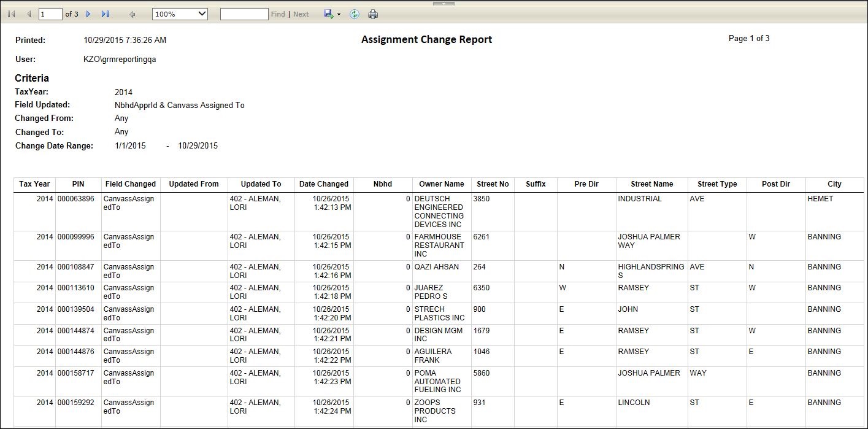The height and width of the screenshot is (429, 868).
Task: Click the PIN column header
Action: (x=78, y=184)
